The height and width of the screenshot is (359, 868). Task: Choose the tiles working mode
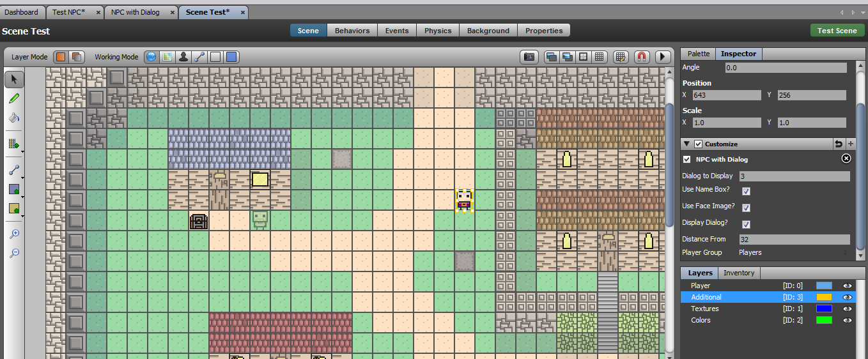click(x=167, y=57)
